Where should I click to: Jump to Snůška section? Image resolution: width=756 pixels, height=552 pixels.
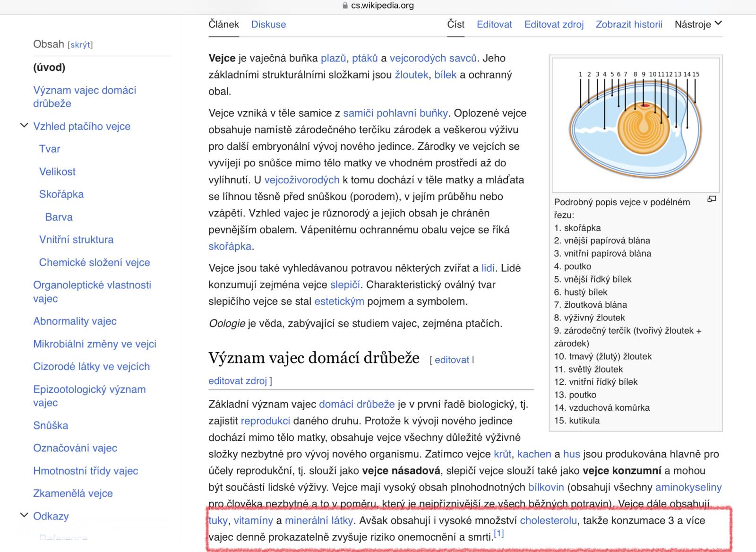[51, 425]
